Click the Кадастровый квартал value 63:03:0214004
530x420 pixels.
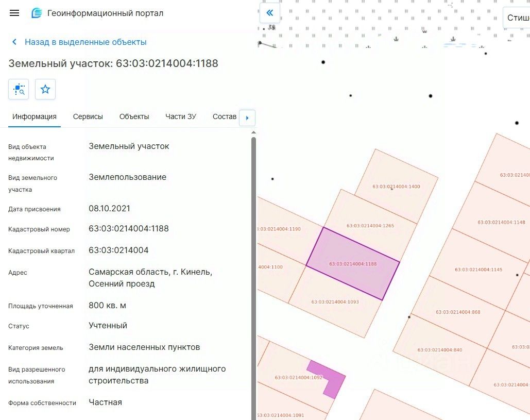point(118,250)
